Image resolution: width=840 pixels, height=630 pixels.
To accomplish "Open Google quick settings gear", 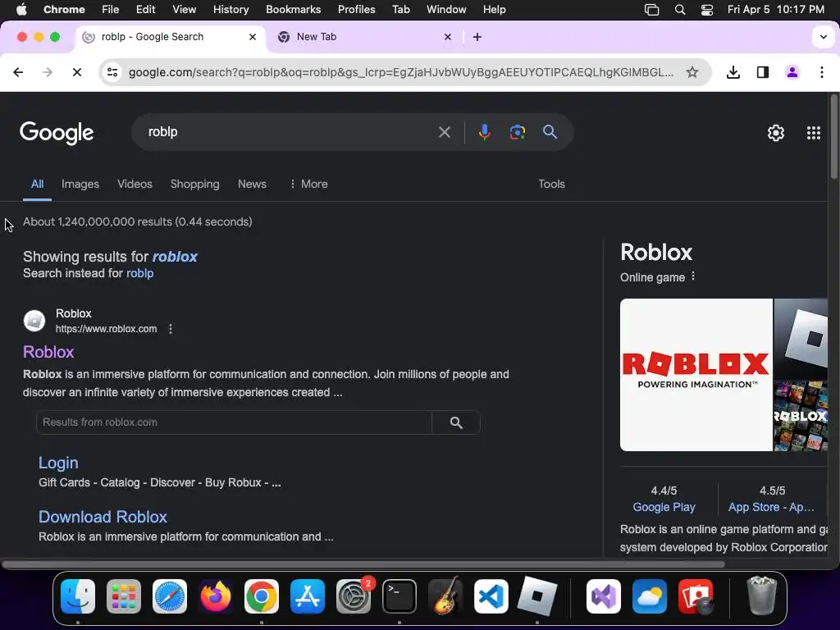I will [776, 133].
